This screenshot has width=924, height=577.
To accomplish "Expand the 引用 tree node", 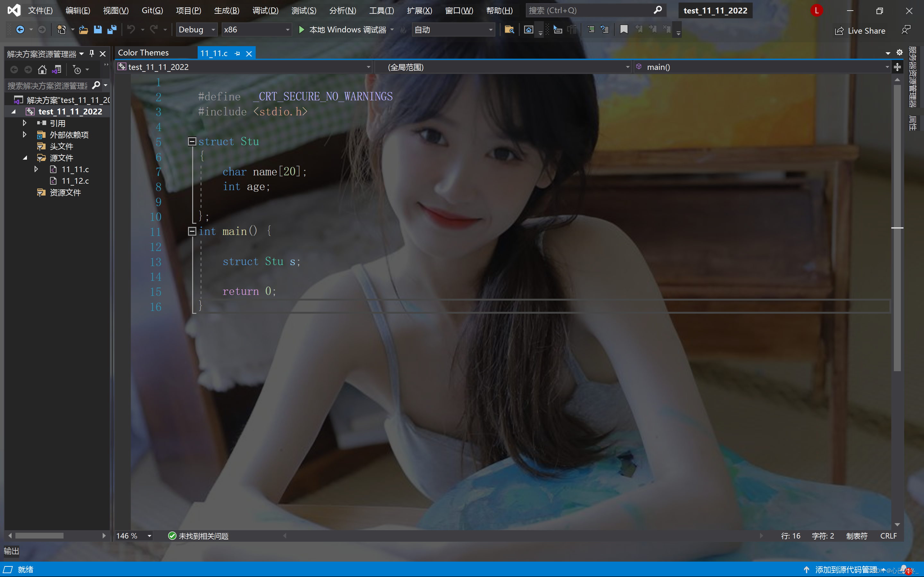I will point(24,123).
